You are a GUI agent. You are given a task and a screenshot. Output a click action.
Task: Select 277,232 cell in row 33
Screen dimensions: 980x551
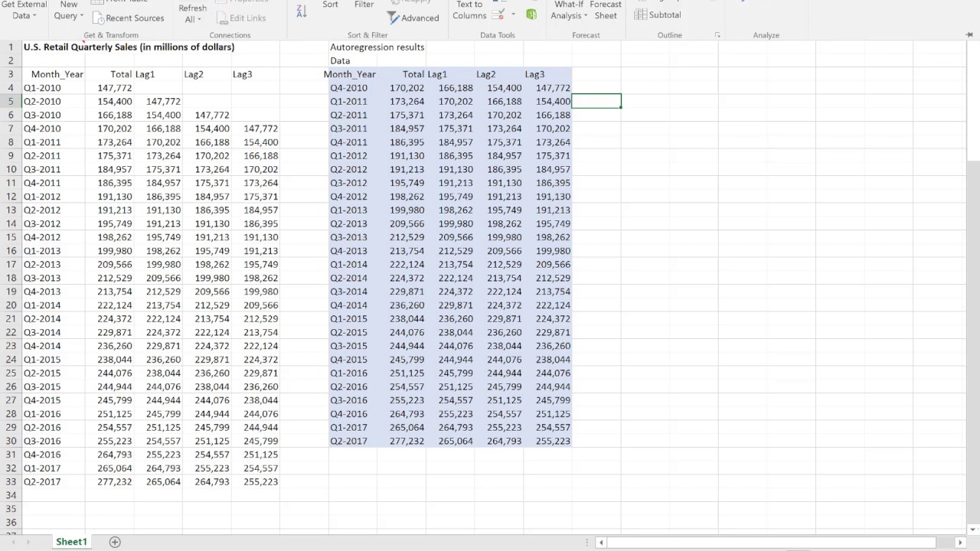click(115, 481)
